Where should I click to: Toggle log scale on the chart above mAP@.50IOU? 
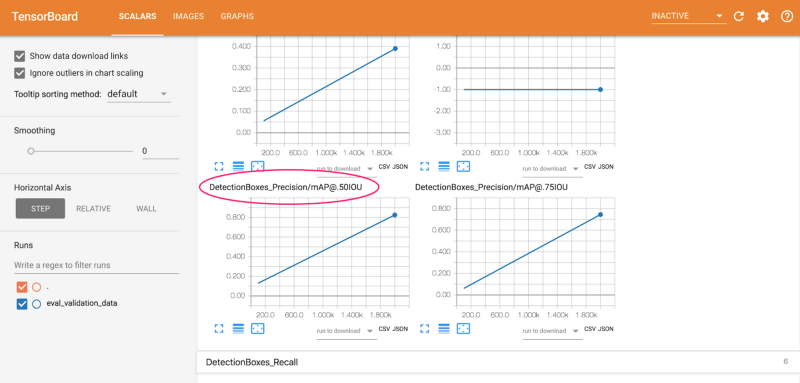[x=238, y=166]
